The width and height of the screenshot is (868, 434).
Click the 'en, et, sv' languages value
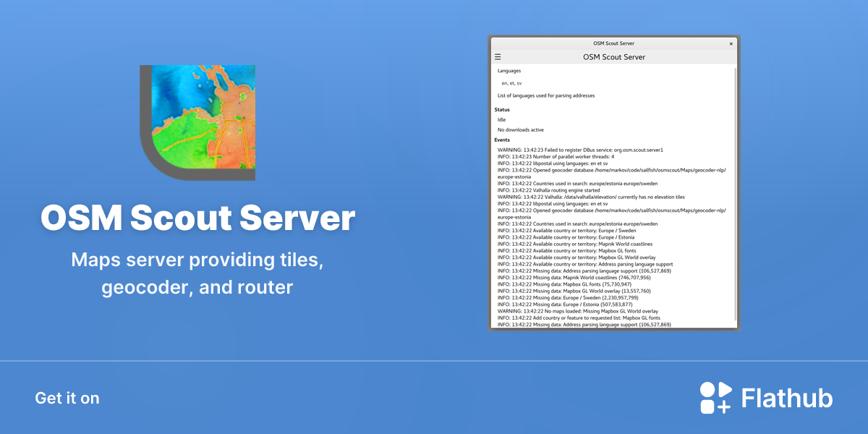[511, 83]
